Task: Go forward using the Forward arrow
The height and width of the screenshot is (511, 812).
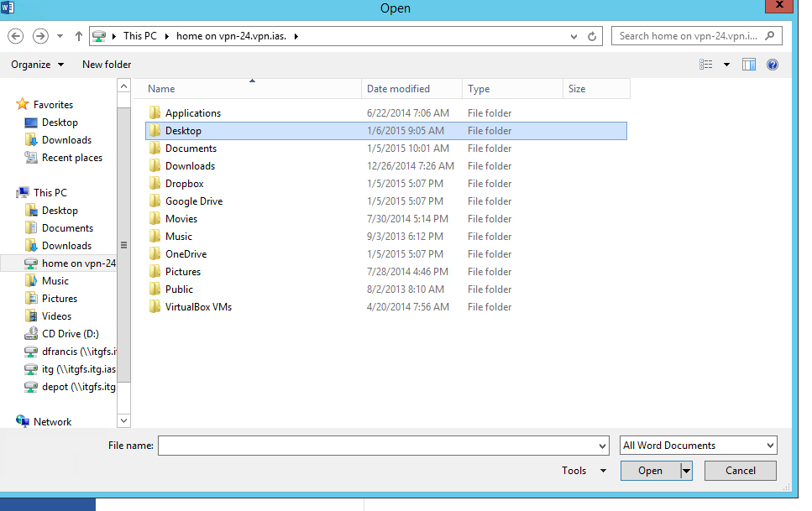Action: 40,36
